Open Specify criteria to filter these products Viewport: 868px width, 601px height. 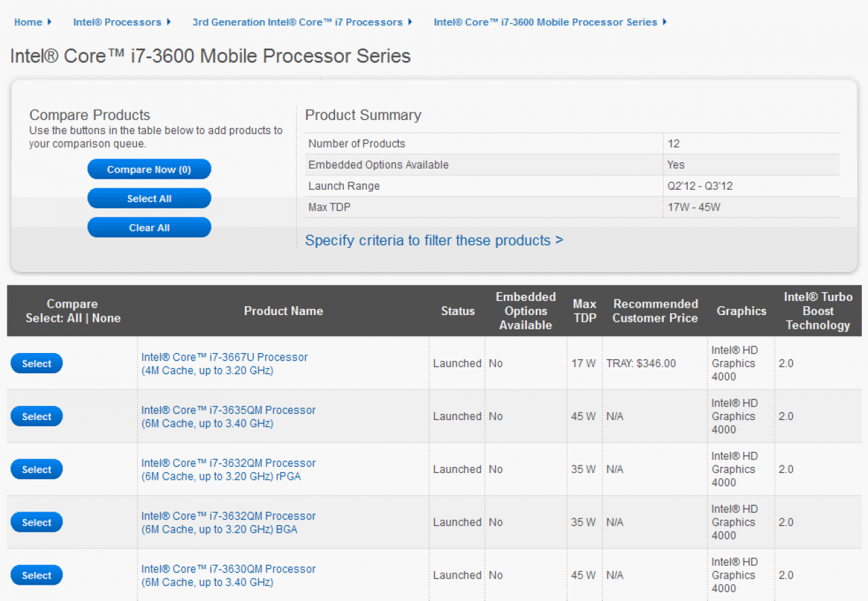point(434,241)
